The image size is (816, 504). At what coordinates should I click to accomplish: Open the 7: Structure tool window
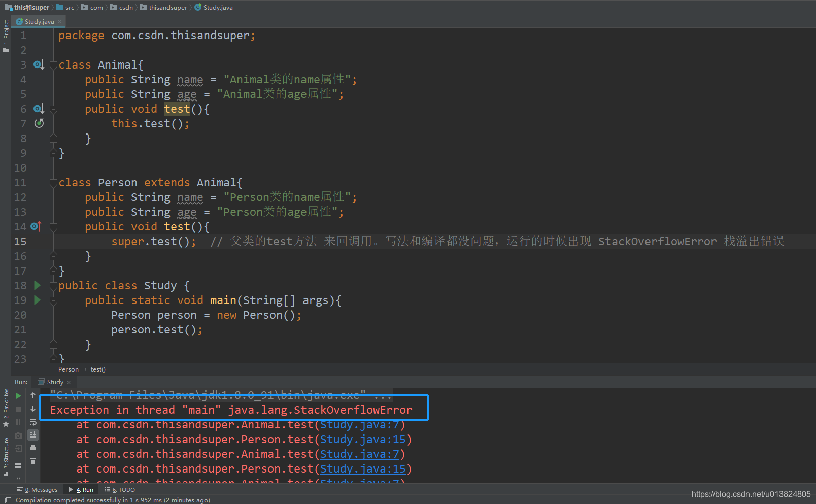coord(6,456)
